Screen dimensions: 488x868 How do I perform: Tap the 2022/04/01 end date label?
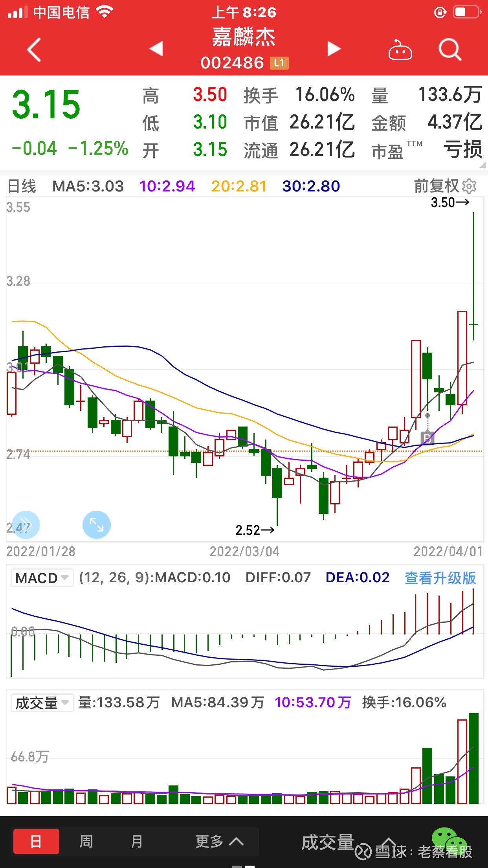coord(448,552)
